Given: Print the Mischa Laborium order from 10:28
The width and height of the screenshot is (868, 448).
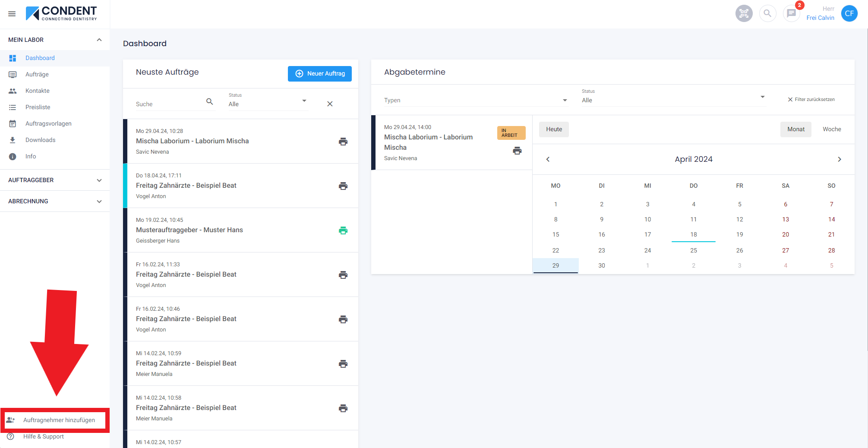Looking at the screenshot, I should point(343,142).
